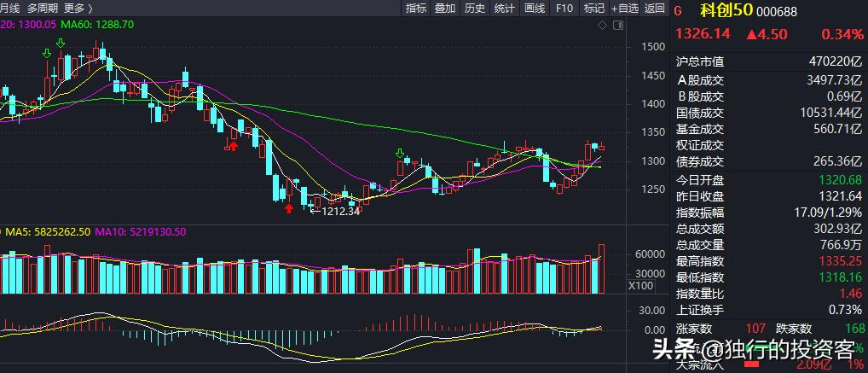The image size is (868, 373).
Task: Select the 基金成交 row
Action: (769, 129)
